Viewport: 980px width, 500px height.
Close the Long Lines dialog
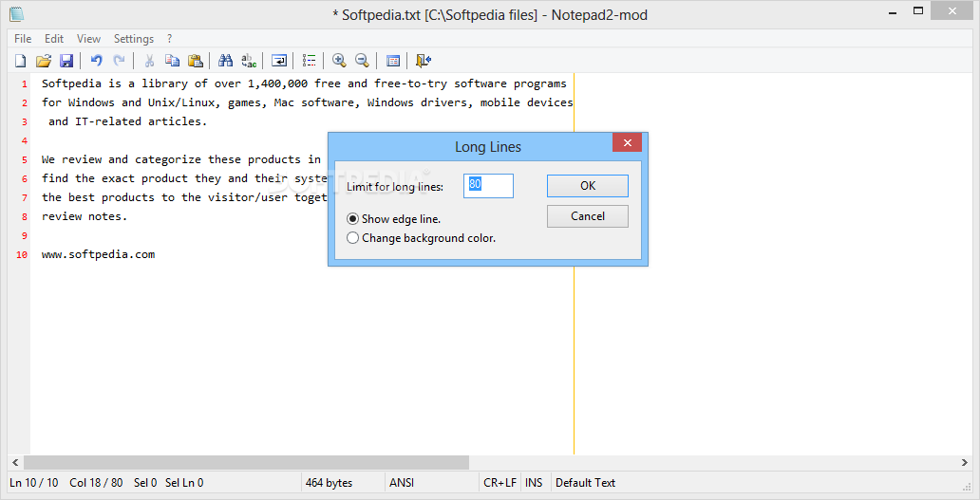coord(628,143)
